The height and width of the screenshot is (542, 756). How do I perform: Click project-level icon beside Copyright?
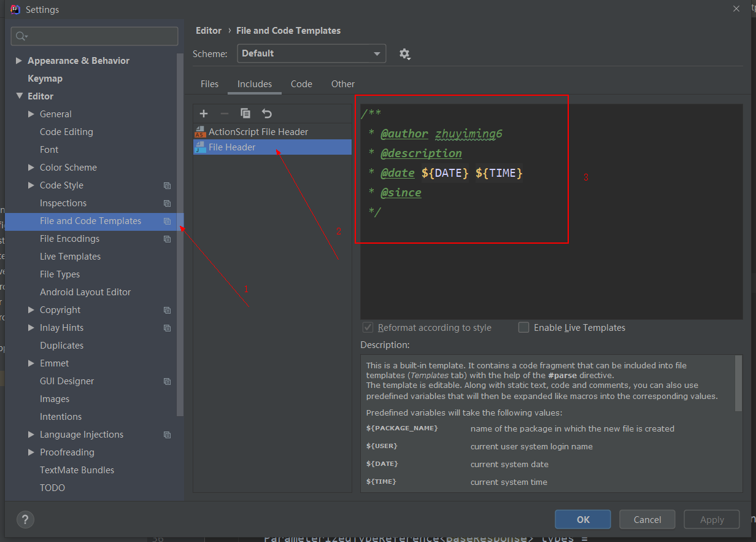(167, 310)
